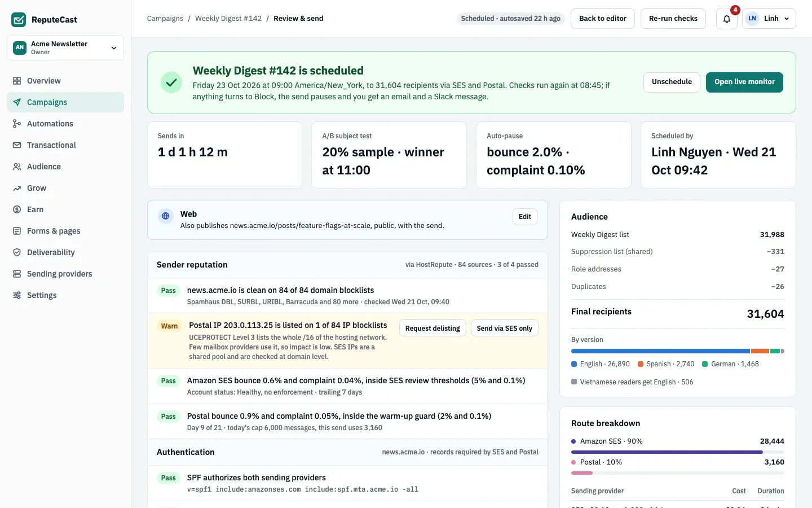Click Re-run checks button

[x=673, y=19]
